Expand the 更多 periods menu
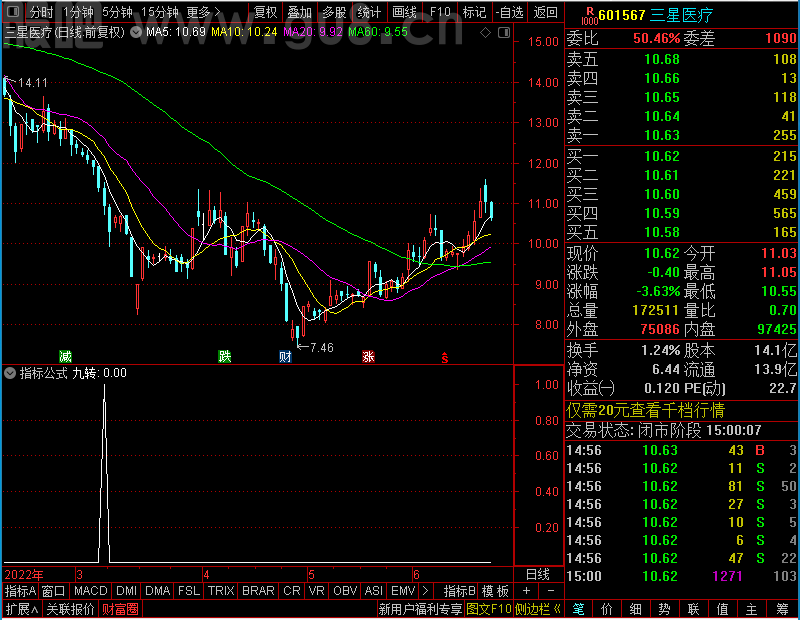Screen dimensions: 800x620 203,12
